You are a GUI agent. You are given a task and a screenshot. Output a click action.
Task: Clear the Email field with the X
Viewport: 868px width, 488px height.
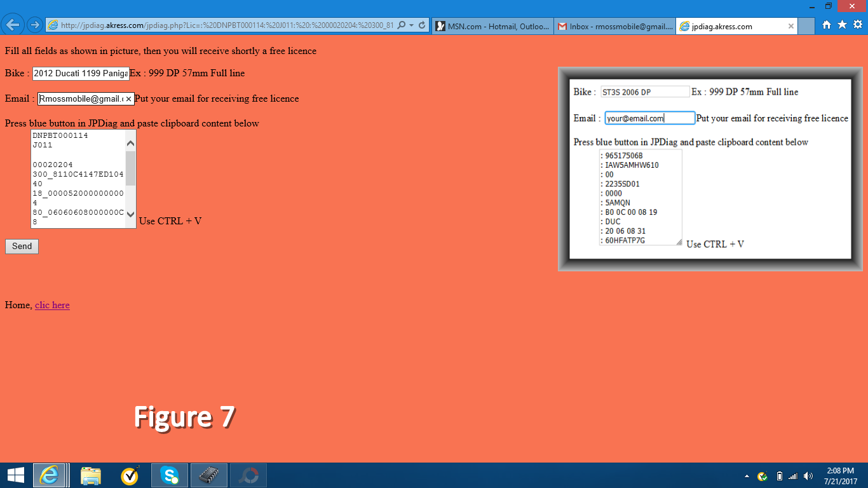(x=128, y=99)
